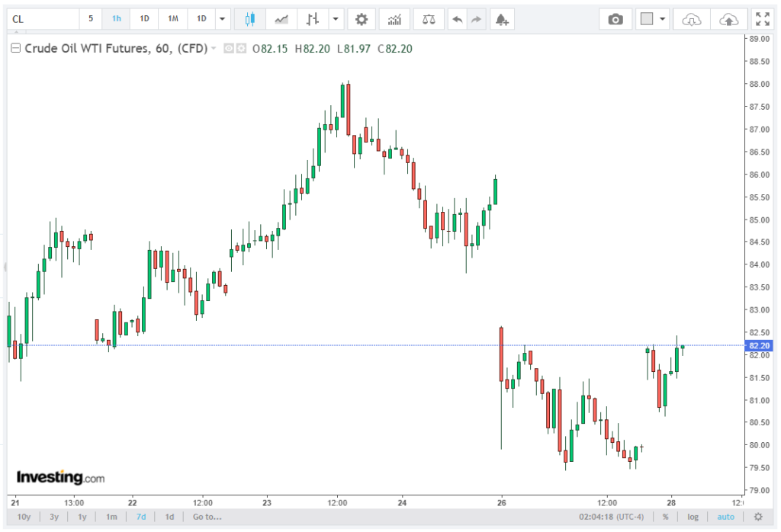Screen dimensions: 781x532
Task: Open the Go to... date link
Action: click(x=207, y=517)
